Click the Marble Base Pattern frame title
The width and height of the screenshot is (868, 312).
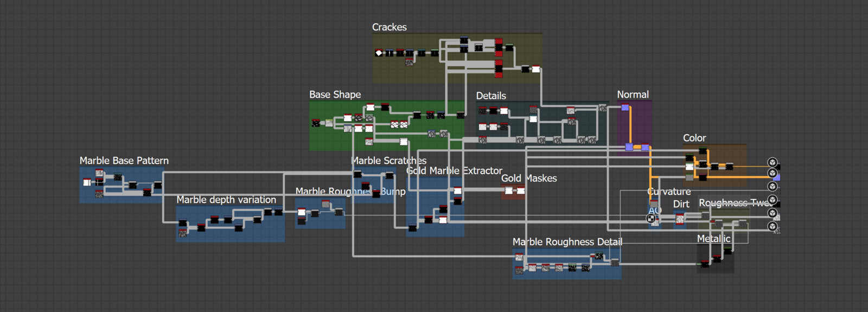pos(124,161)
